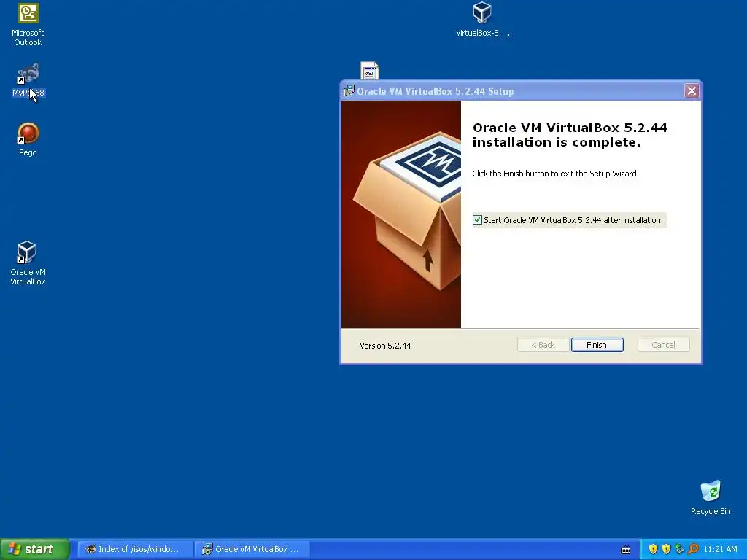Open the Start menu
Image resolution: width=747 pixels, height=560 pixels.
click(x=34, y=549)
